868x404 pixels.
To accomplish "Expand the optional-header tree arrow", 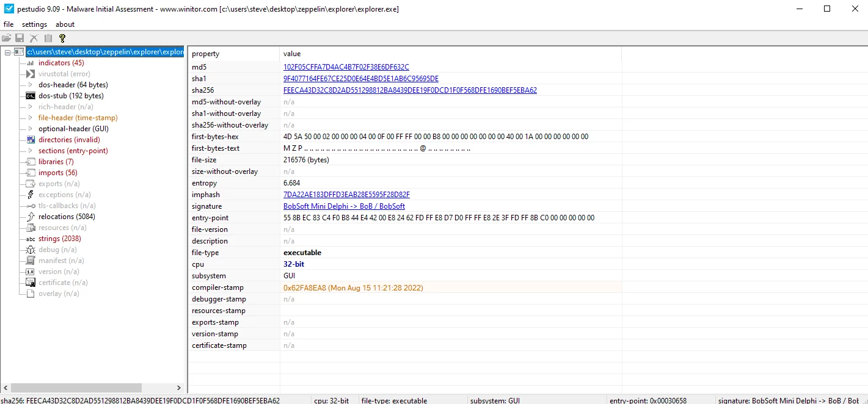I will tap(30, 129).
